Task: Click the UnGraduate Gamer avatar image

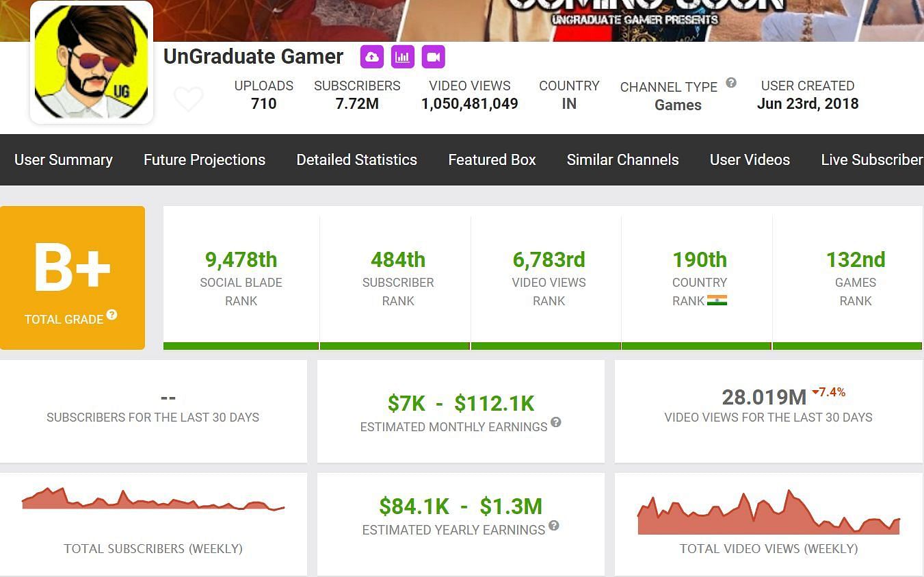Action: coord(92,62)
